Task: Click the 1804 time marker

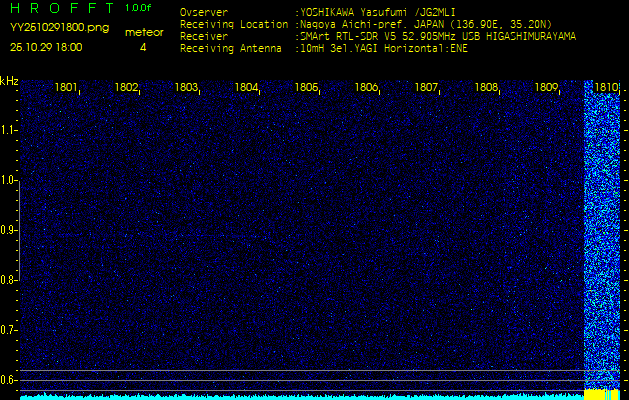Action: coord(246,87)
